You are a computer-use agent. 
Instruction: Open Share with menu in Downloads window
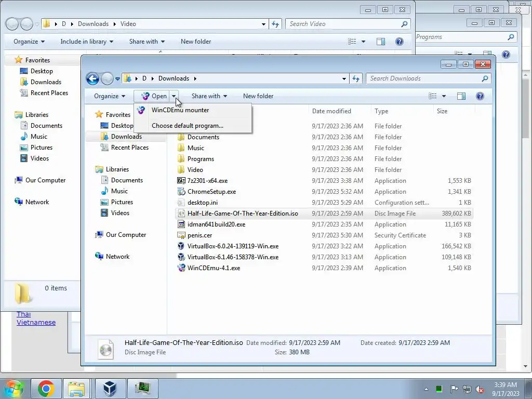(x=209, y=96)
